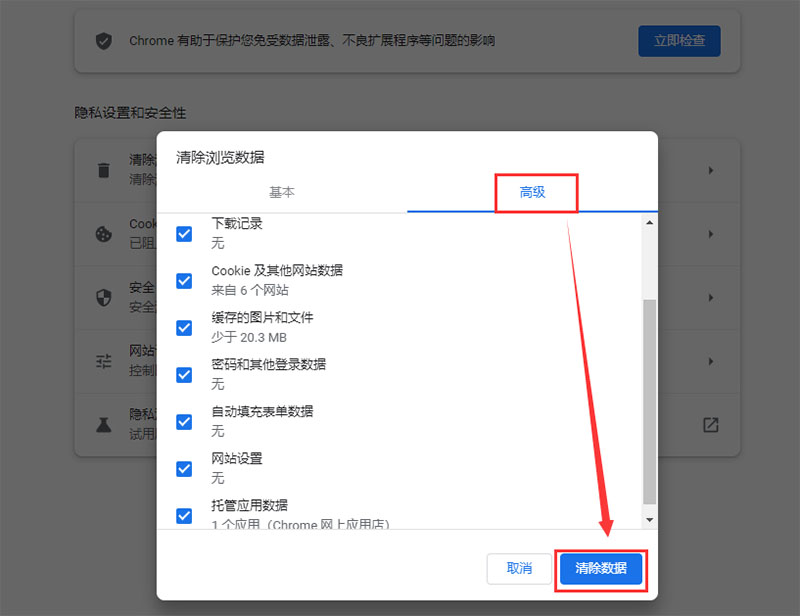The width and height of the screenshot is (800, 616).
Task: Toggle the 托管应用数据 checkbox
Action: pyautogui.click(x=183, y=516)
